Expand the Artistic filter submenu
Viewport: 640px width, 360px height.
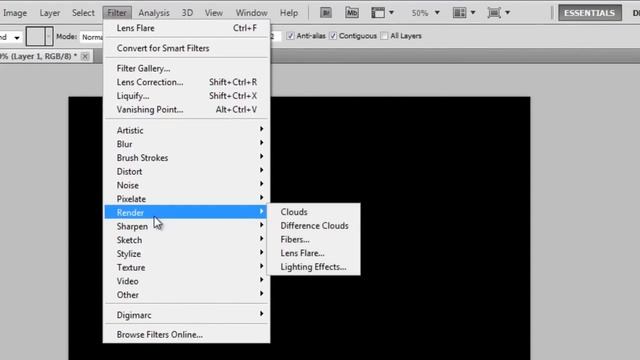[x=186, y=130]
